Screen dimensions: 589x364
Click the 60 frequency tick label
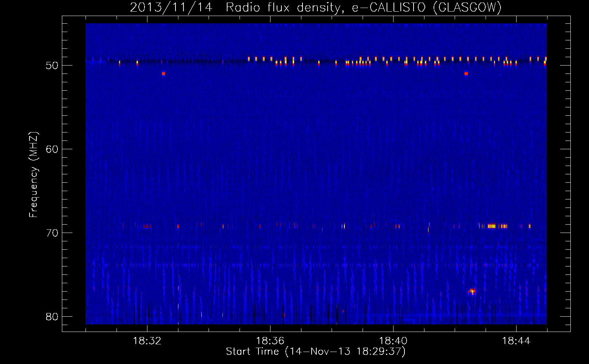(x=52, y=149)
